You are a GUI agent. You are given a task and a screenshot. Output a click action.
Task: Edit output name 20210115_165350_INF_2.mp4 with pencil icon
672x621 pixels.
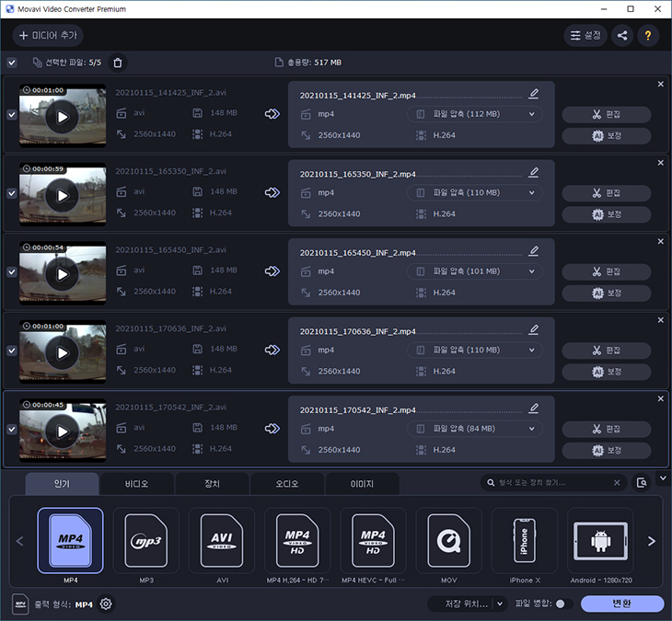click(x=534, y=173)
